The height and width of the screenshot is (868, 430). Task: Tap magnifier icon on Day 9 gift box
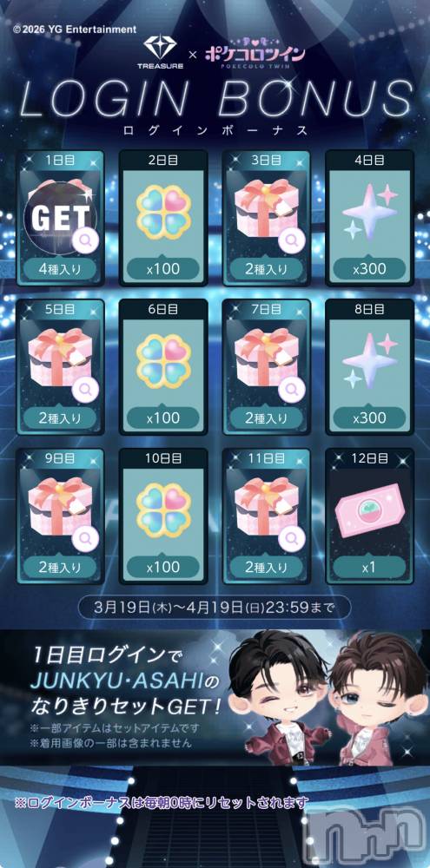(86, 538)
